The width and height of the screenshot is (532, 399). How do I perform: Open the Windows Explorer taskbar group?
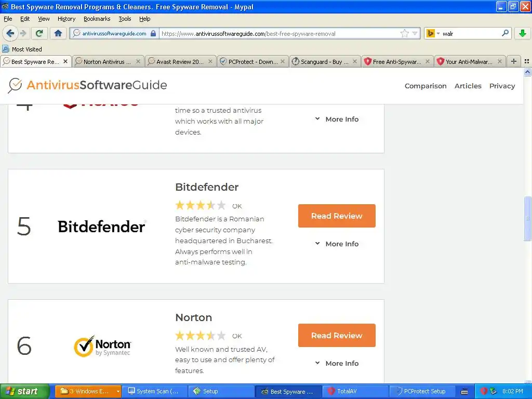coord(87,391)
